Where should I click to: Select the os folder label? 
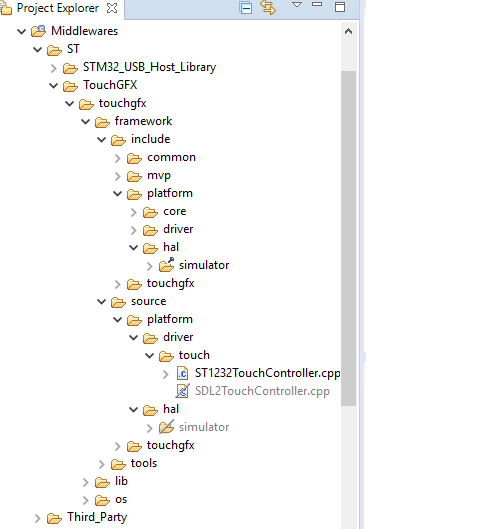121,499
